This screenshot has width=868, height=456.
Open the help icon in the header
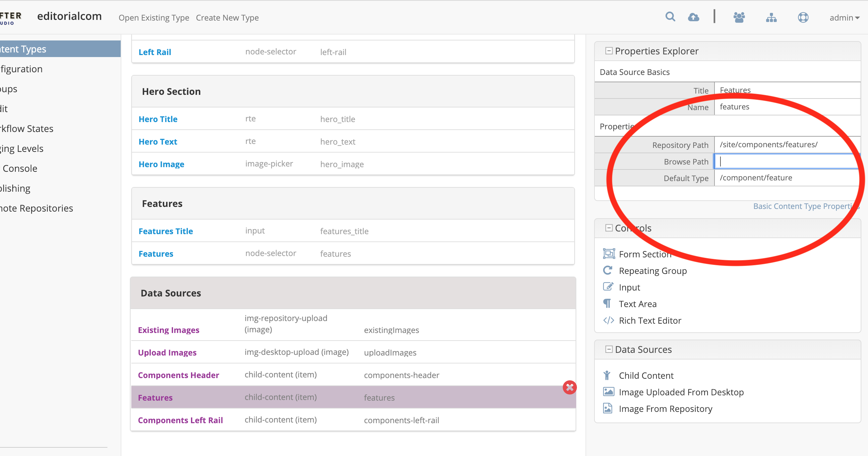pos(803,17)
